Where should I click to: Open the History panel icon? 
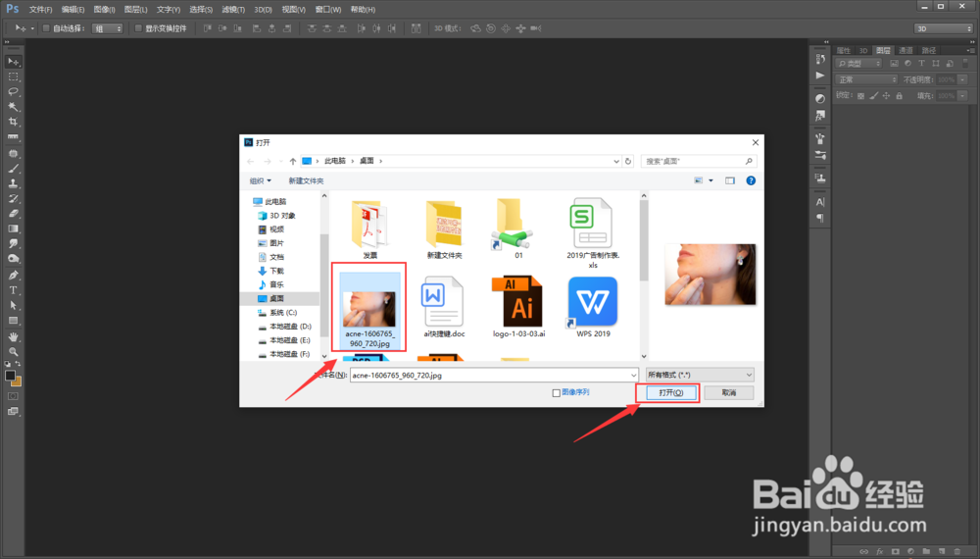click(x=820, y=59)
